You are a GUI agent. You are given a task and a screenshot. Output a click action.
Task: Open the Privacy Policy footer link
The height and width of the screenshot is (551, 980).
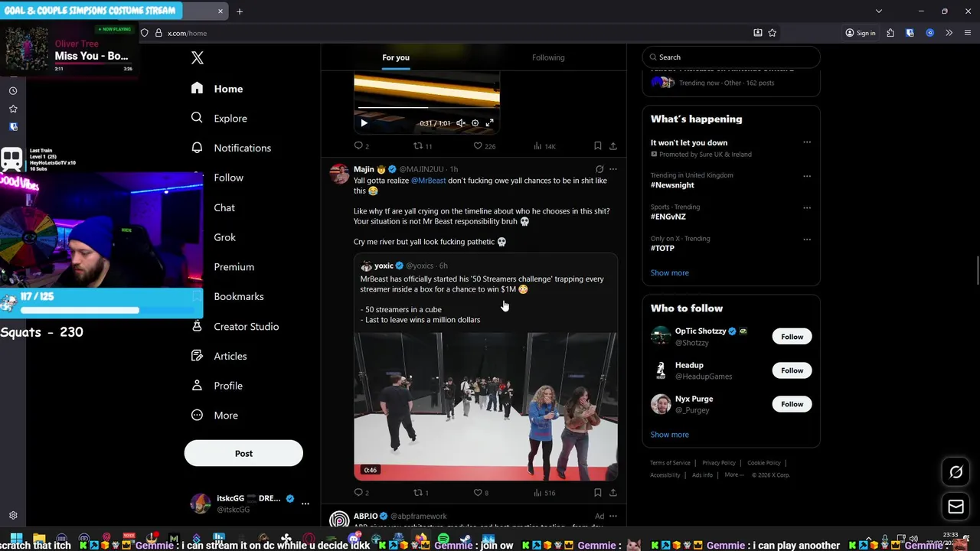719,463
